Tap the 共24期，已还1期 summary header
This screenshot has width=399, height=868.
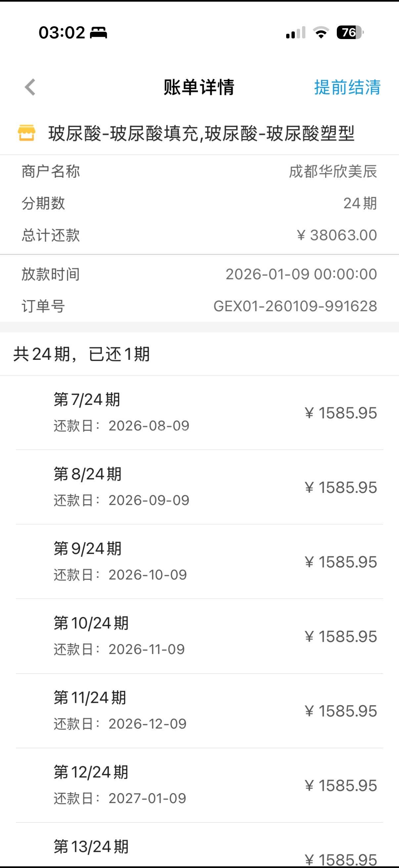click(81, 354)
